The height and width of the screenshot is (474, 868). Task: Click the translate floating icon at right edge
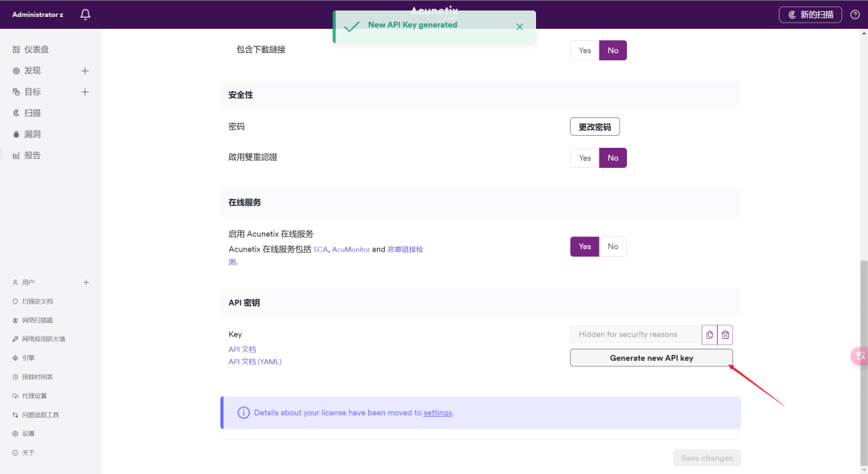pyautogui.click(x=859, y=356)
